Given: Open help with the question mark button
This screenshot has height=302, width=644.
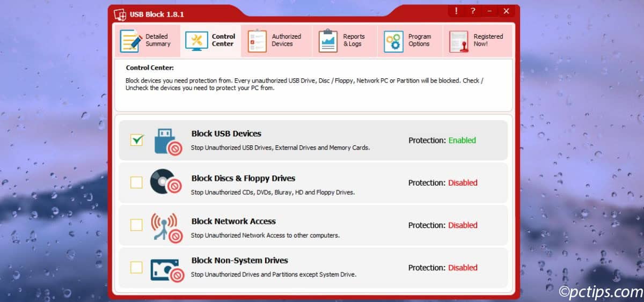Looking at the screenshot, I should 473,11.
